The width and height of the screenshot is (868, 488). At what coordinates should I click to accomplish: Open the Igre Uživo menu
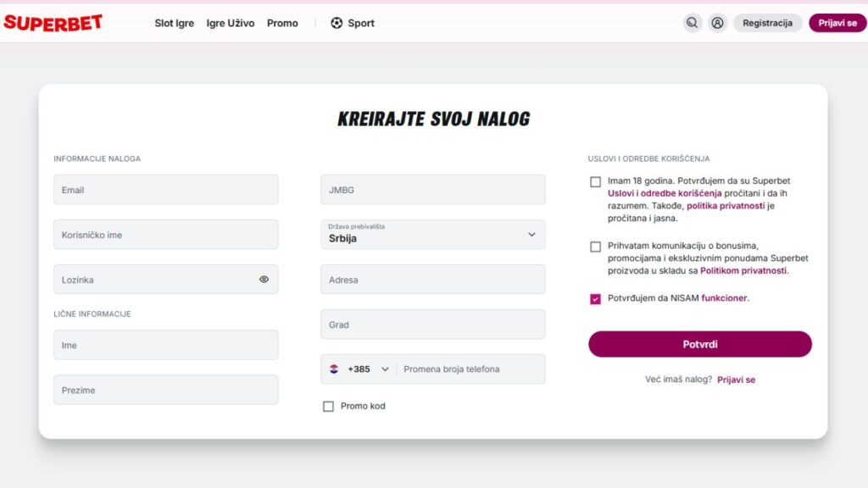point(231,23)
